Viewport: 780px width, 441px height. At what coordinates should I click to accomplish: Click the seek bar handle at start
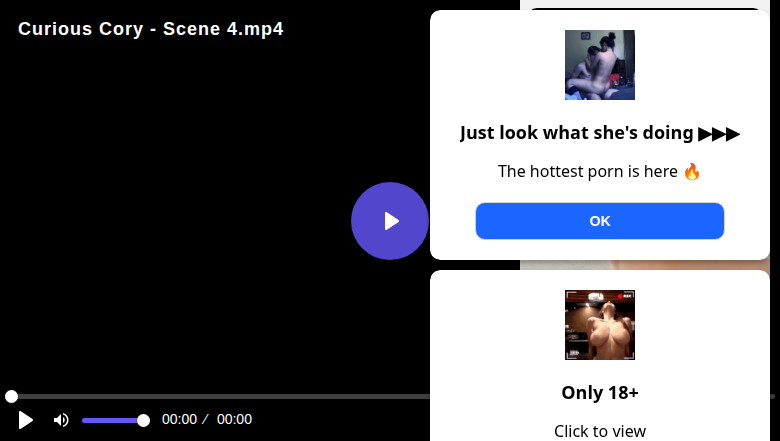pos(11,397)
